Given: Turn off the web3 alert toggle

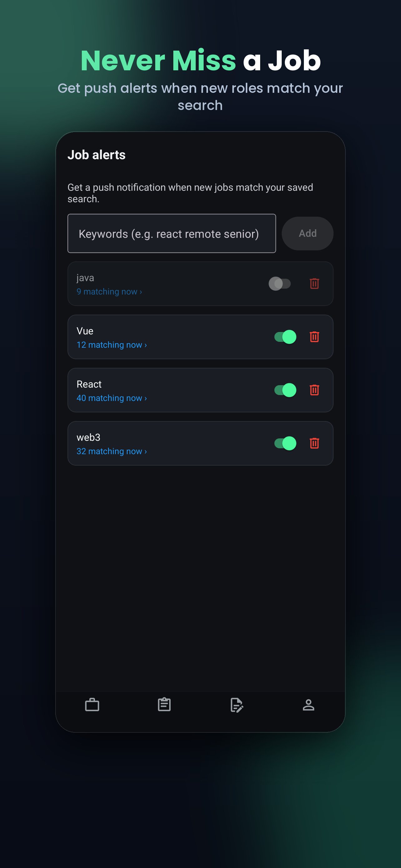Looking at the screenshot, I should [x=285, y=443].
